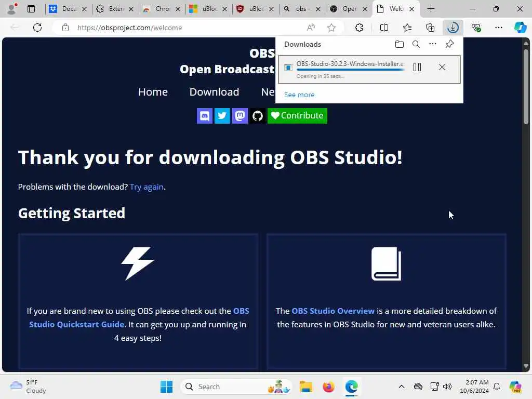Open the notifications bell icon
This screenshot has height=399, width=532.
497,387
